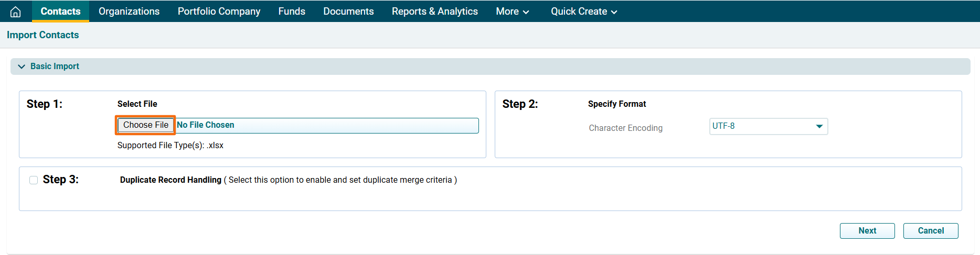Click the Duplicate Record Handling label

pyautogui.click(x=171, y=180)
